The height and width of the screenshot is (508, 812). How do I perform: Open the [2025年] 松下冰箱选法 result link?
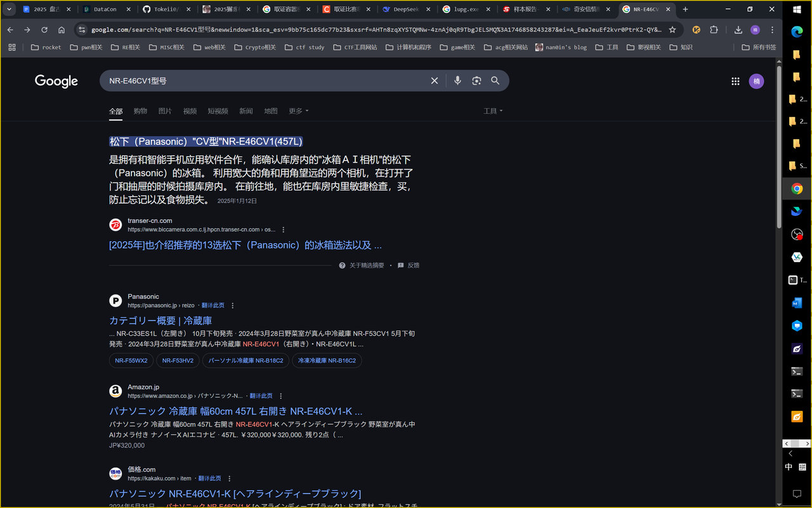click(246, 245)
